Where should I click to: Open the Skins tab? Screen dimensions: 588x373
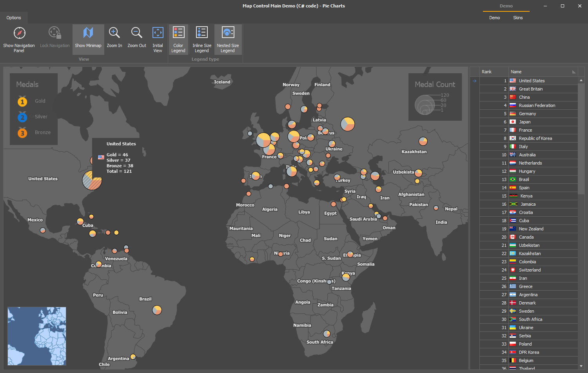(518, 18)
